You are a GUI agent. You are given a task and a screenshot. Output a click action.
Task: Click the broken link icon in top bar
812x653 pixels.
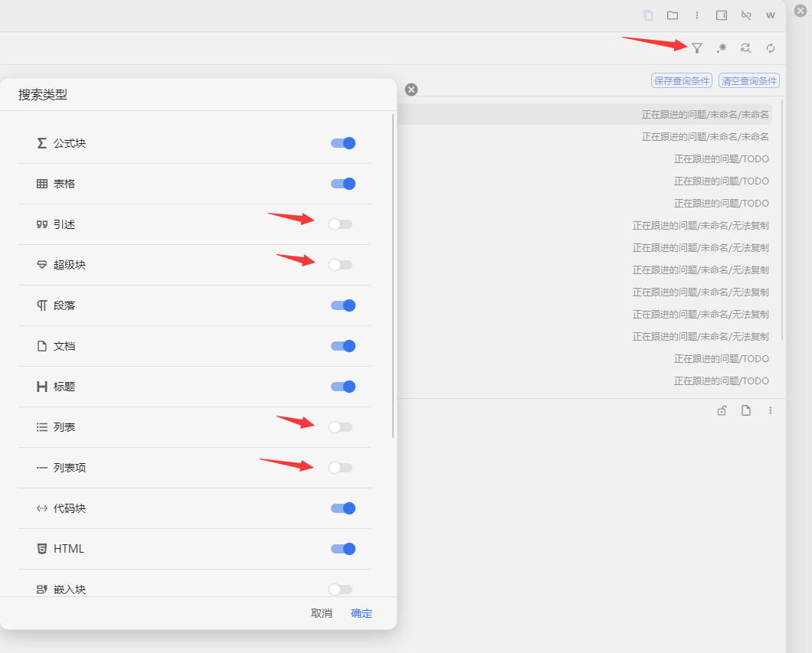[x=745, y=15]
